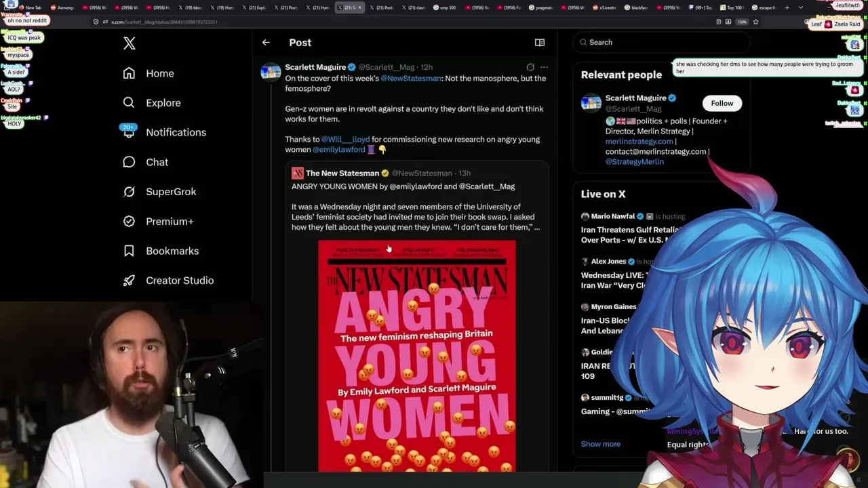
Task: Open the Explore magnifier in the sidebar
Action: (129, 102)
